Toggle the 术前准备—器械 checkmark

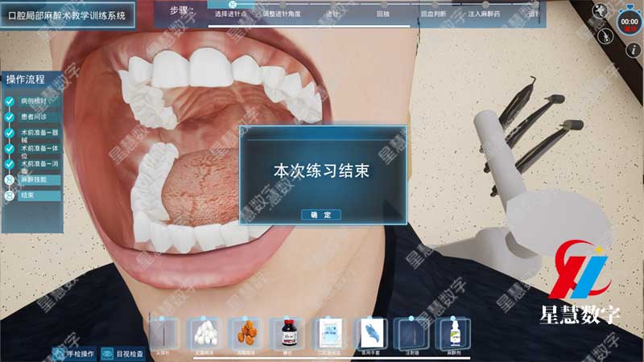tap(10, 134)
